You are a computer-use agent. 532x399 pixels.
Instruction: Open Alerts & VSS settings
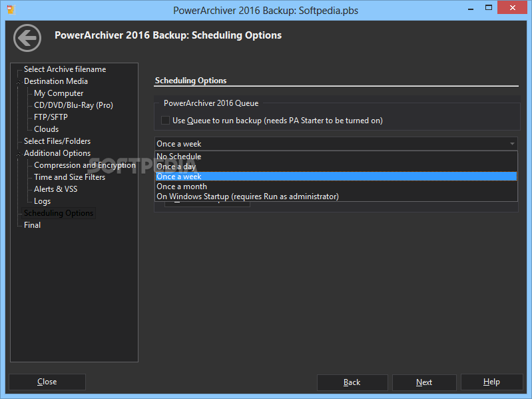(x=56, y=189)
